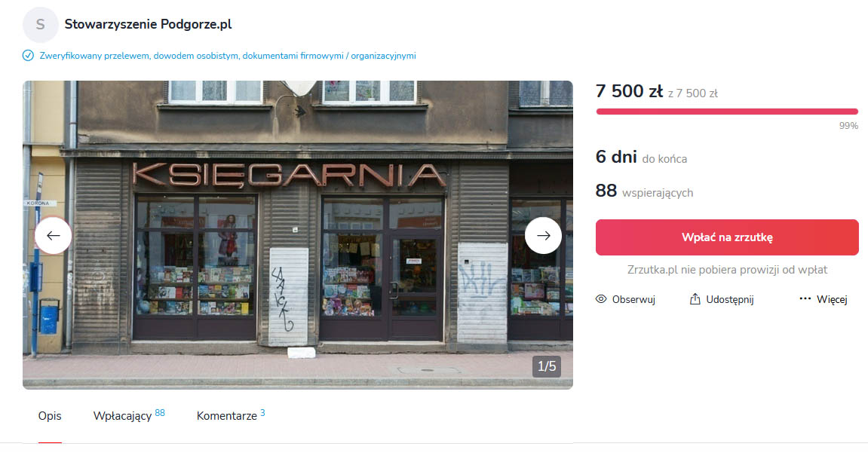
Task: Click the Więcej label text
Action: coord(832,299)
